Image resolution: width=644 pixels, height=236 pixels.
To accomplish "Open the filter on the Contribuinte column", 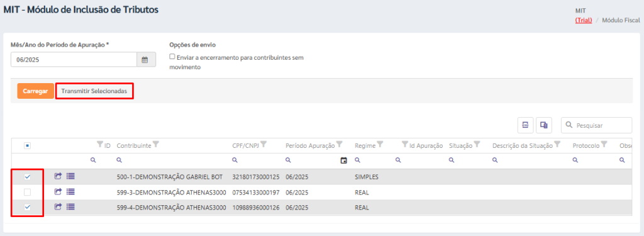I will (156, 144).
